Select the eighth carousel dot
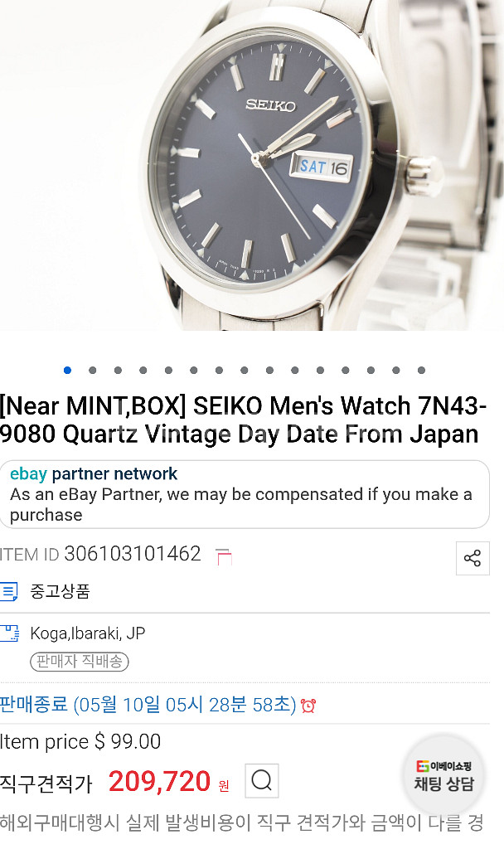This screenshot has width=504, height=849. 245,371
